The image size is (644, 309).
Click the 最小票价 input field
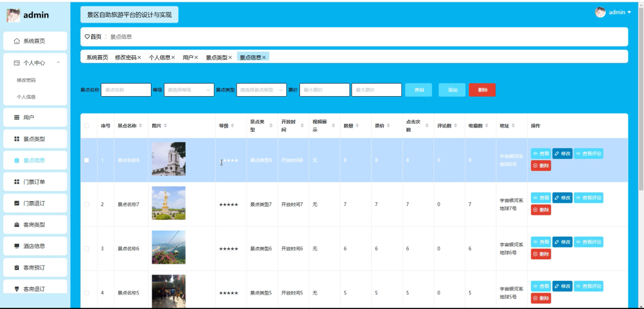pyautogui.click(x=325, y=90)
